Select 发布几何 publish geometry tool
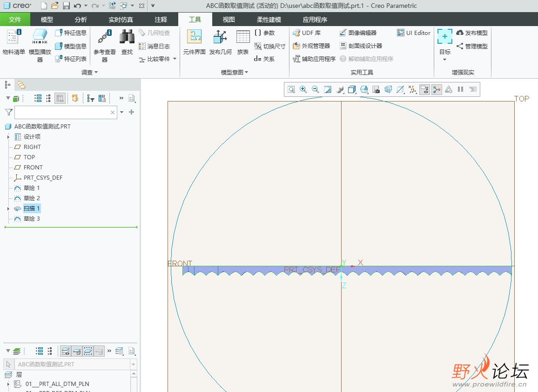 tap(220, 42)
